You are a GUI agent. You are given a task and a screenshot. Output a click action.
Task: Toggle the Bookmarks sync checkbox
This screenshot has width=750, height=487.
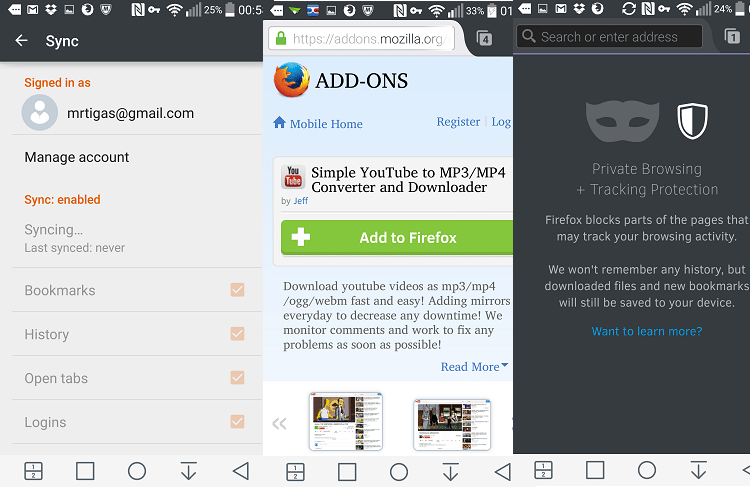point(237,290)
